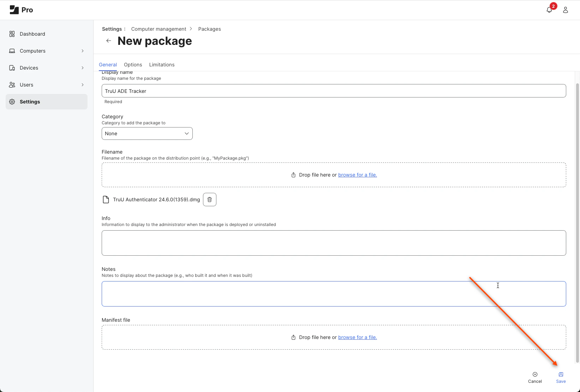
Task: Cancel creating the package
Action: (535, 378)
